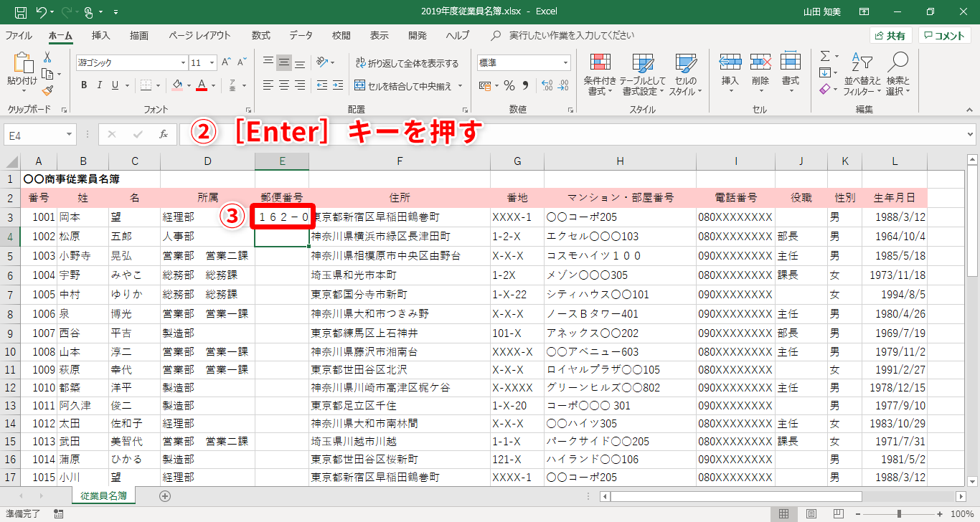The height and width of the screenshot is (522, 980).
Task: Cut selection with the scissors icon
Action: 47,57
